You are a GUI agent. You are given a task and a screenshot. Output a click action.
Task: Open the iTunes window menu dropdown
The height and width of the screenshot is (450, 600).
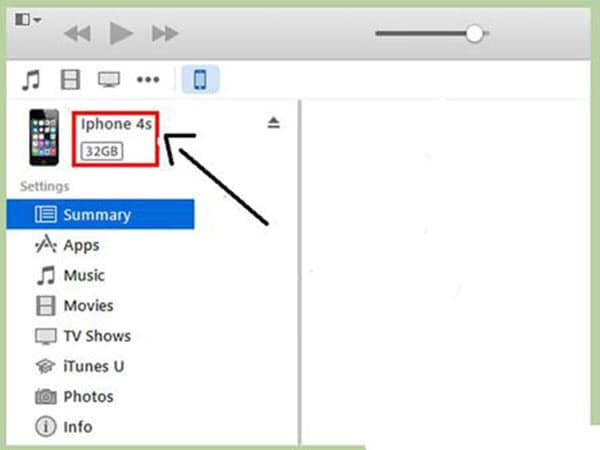[28, 20]
